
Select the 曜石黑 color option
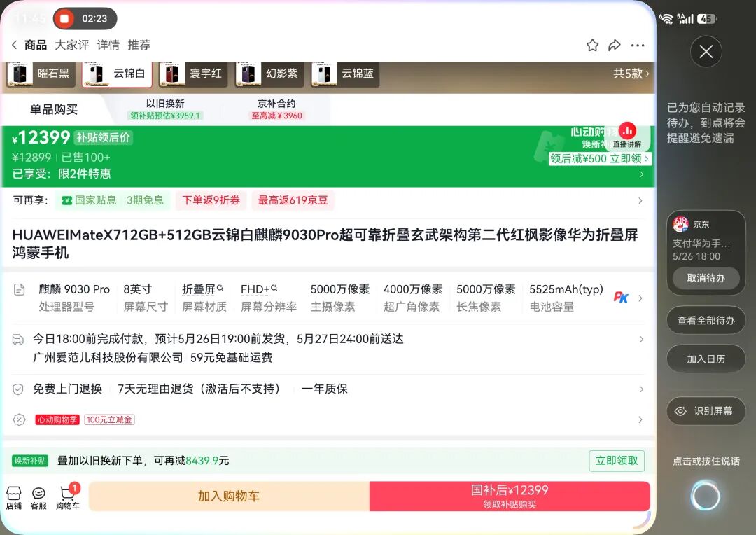tap(41, 74)
